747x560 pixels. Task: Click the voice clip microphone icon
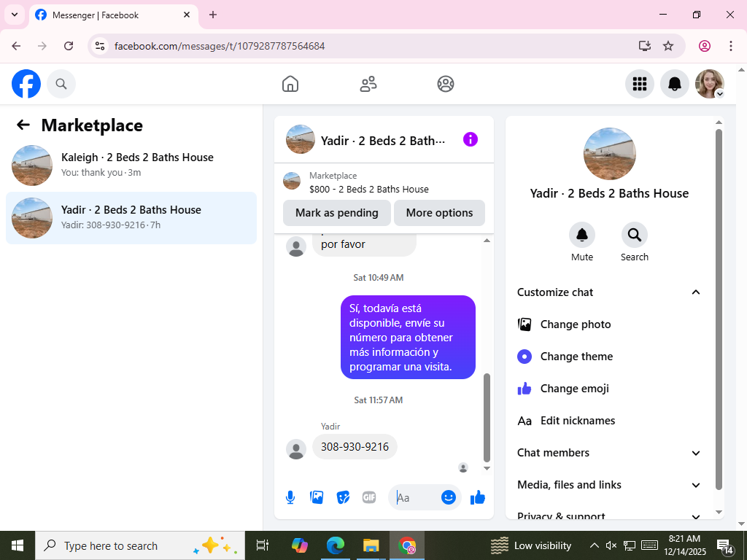290,497
